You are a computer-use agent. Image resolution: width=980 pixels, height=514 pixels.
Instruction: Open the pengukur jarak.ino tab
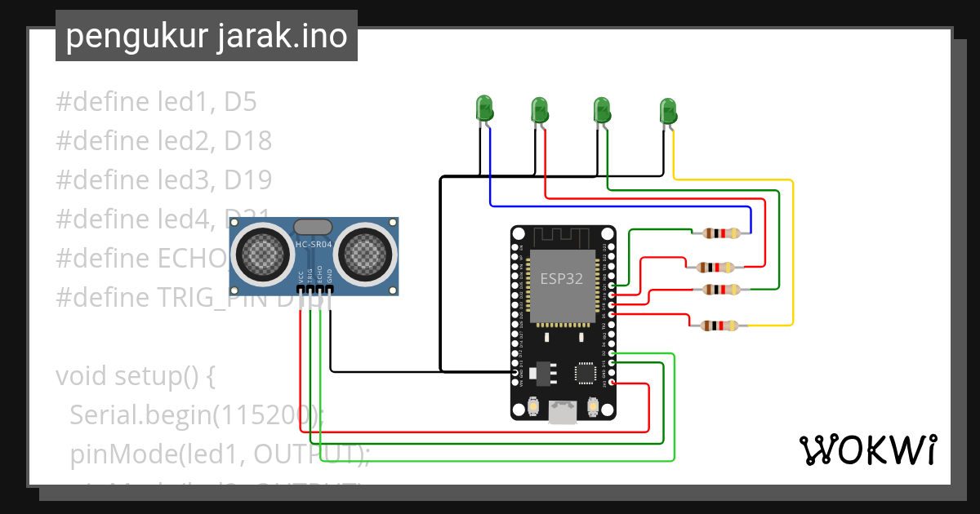point(206,35)
